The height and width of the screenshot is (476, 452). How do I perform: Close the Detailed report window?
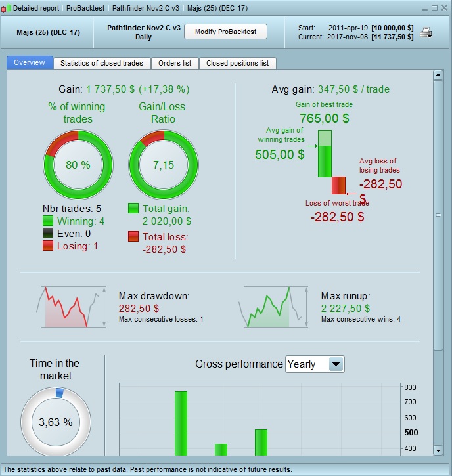click(444, 8)
